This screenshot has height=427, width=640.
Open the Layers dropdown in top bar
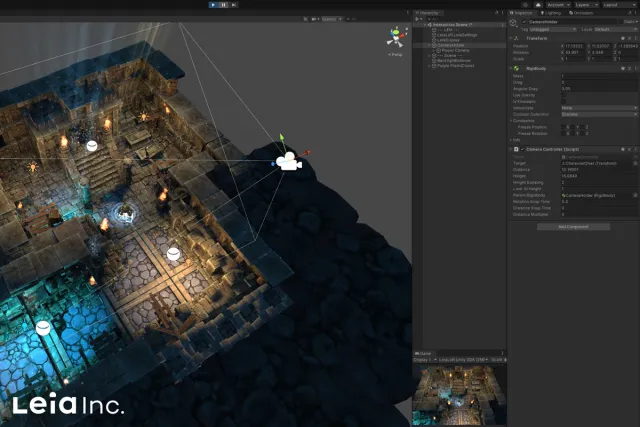(x=586, y=5)
